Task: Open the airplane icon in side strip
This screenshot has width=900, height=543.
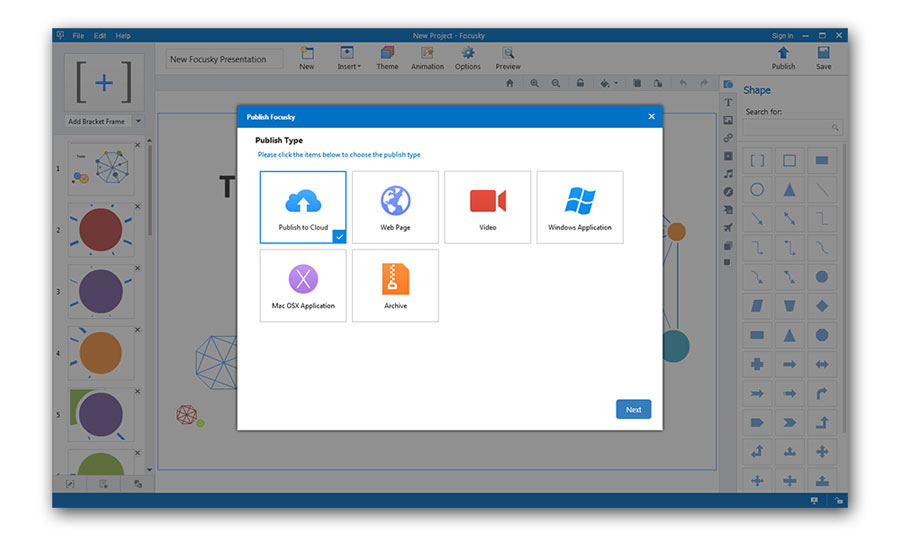Action: click(728, 227)
